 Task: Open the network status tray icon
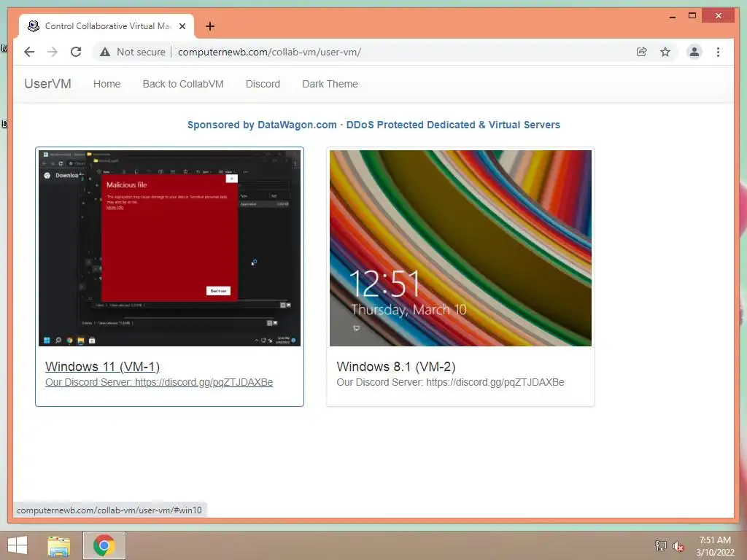point(660,545)
